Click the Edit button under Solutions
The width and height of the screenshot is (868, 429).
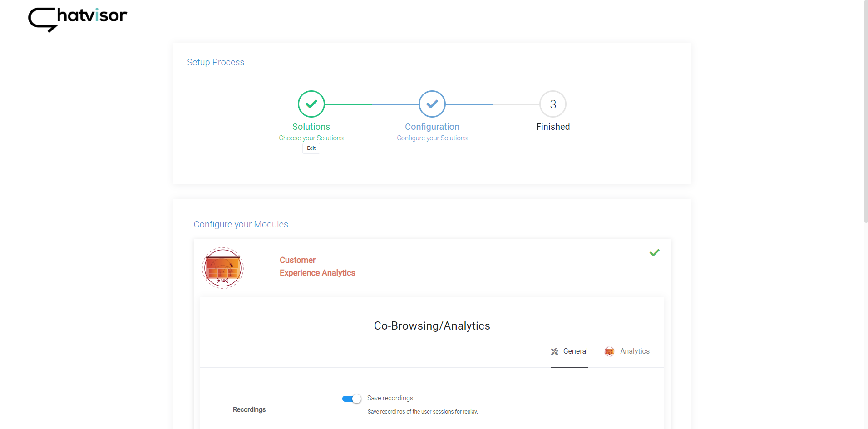point(311,148)
